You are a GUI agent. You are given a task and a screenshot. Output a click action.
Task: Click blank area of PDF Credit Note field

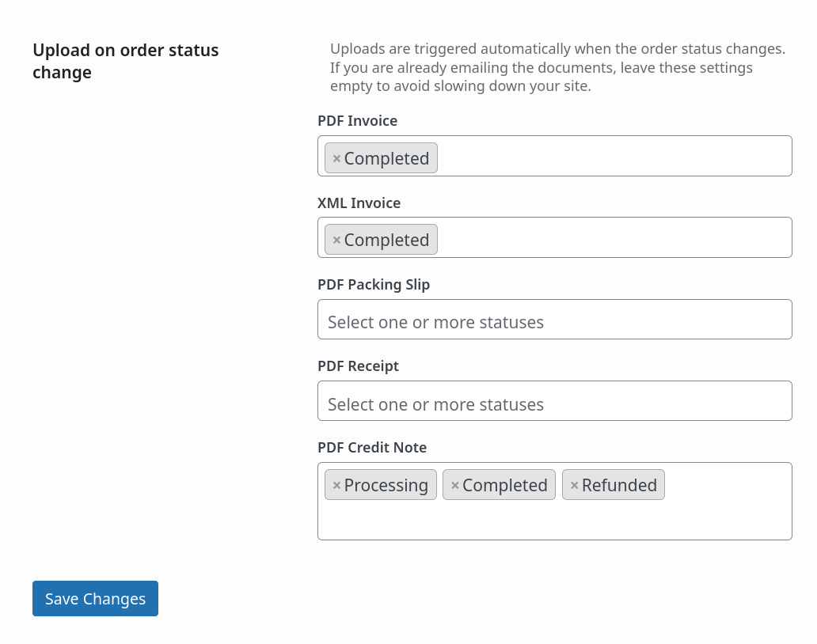(x=554, y=520)
